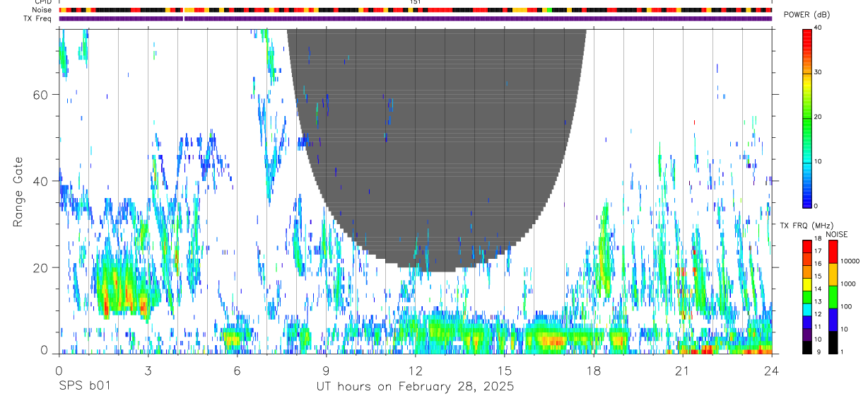Click the 'UT hours on February 28, 2025' label

pos(415,387)
